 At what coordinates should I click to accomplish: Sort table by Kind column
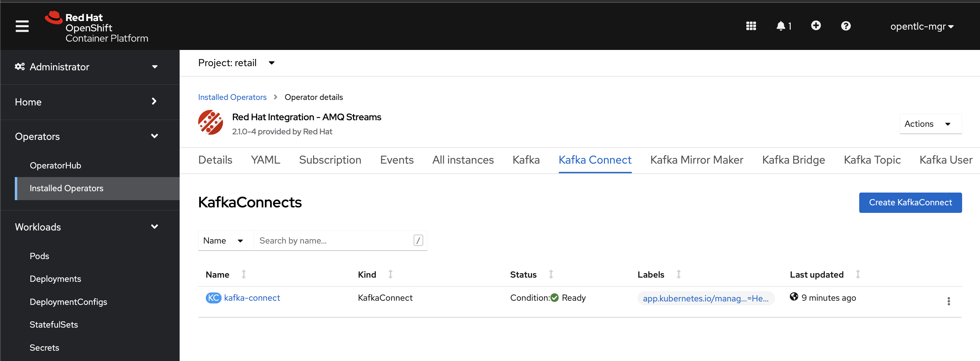coord(390,274)
